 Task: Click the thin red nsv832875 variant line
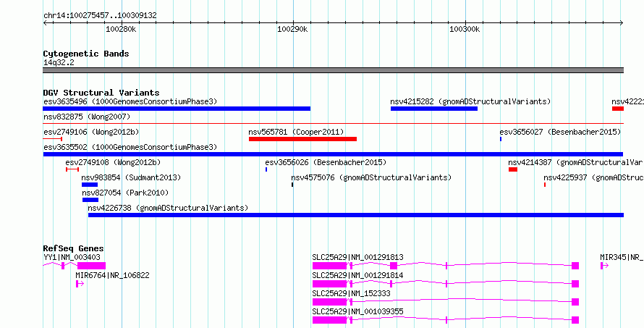(x=333, y=123)
